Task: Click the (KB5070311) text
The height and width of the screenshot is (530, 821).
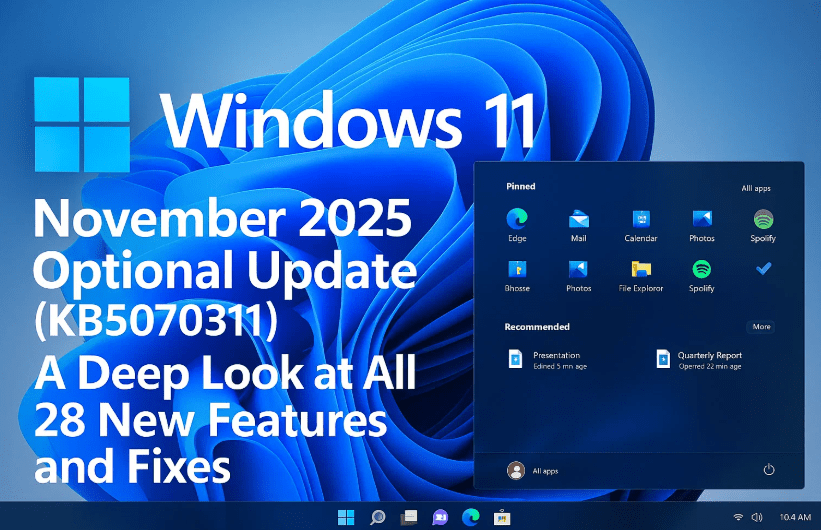Action: [x=156, y=321]
